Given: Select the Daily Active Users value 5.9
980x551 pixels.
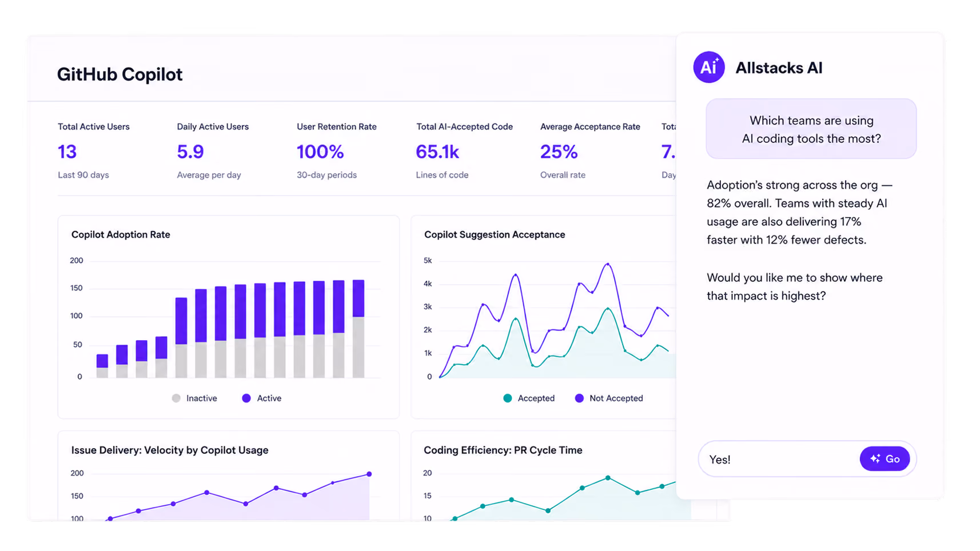Looking at the screenshot, I should pyautogui.click(x=190, y=151).
